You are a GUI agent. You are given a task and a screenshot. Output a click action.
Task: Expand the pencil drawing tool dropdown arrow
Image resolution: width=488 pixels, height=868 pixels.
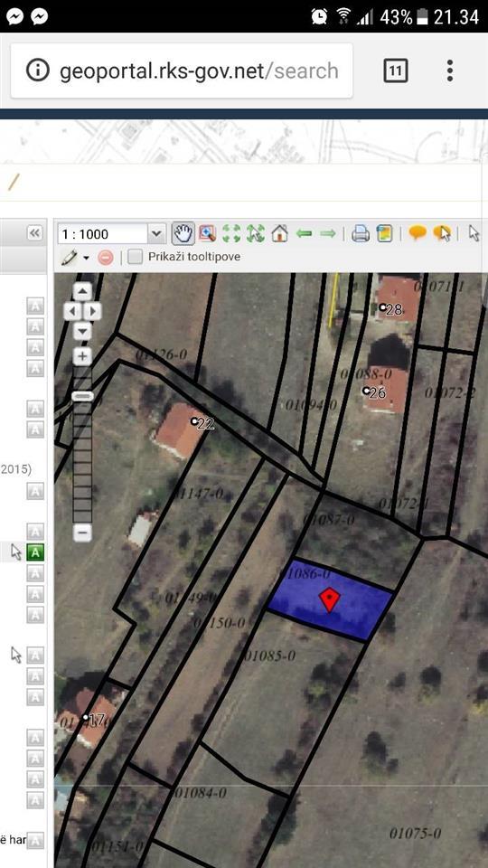point(87,258)
